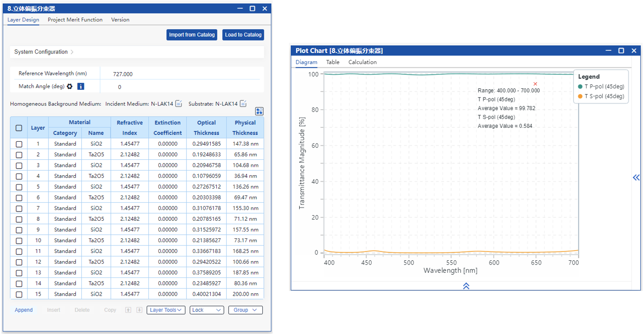This screenshot has width=644, height=336.
Task: Click the move layer down arrow icon
Action: (x=139, y=310)
